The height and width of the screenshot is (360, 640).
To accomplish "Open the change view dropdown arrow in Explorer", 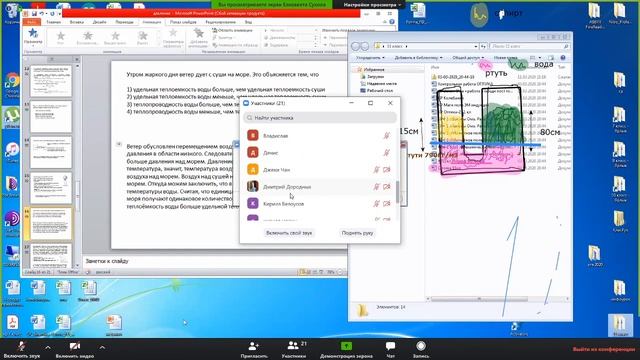I will (540, 58).
